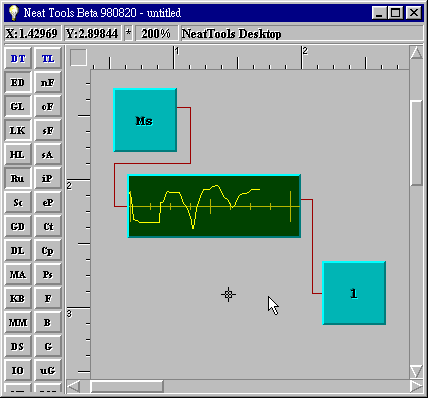The image size is (428, 398).
Task: Click the scroll up arrow
Action: tap(416, 53)
